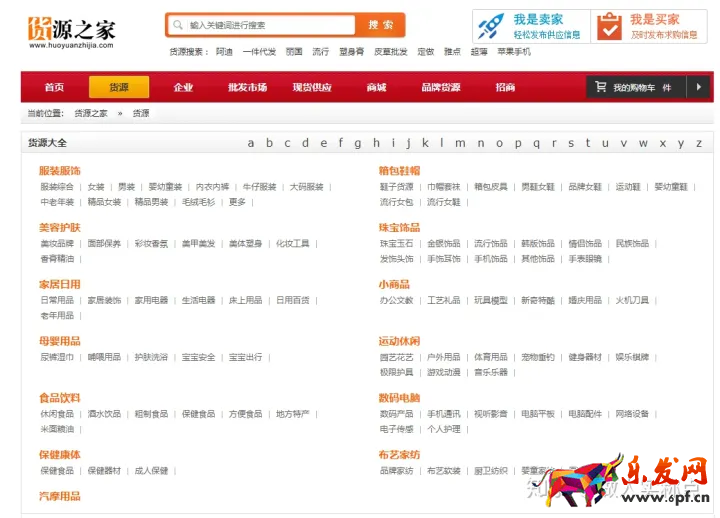The width and height of the screenshot is (720, 518).
Task: Expand the arrow beside 我的购物车
Action: 698,87
